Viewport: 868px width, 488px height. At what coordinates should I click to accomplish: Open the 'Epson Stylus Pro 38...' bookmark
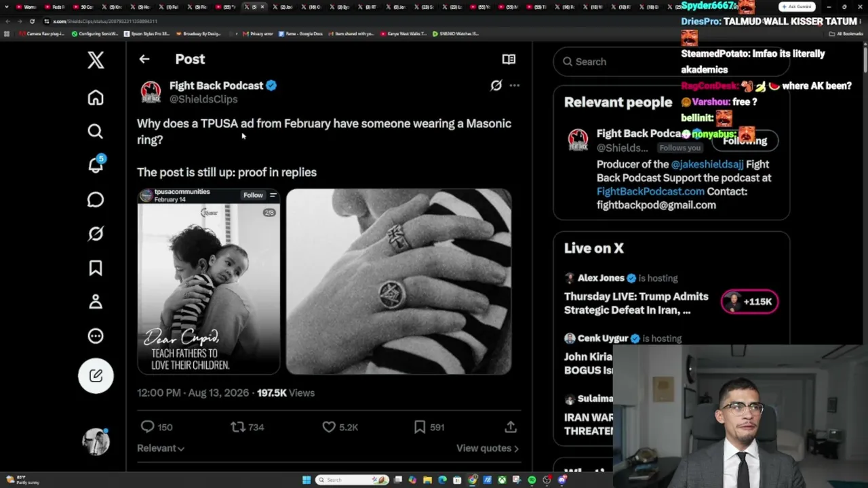(x=147, y=33)
